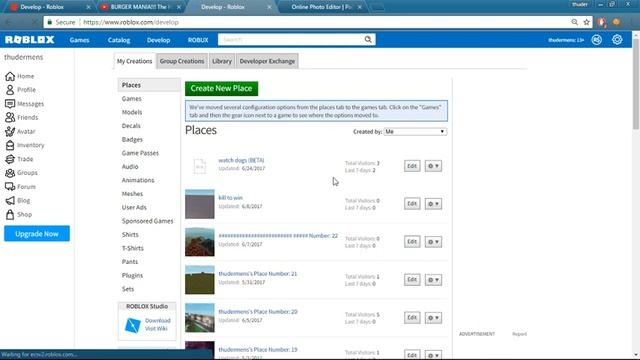Edit the watch dogs (BETA) place
640x360 pixels.
point(412,166)
